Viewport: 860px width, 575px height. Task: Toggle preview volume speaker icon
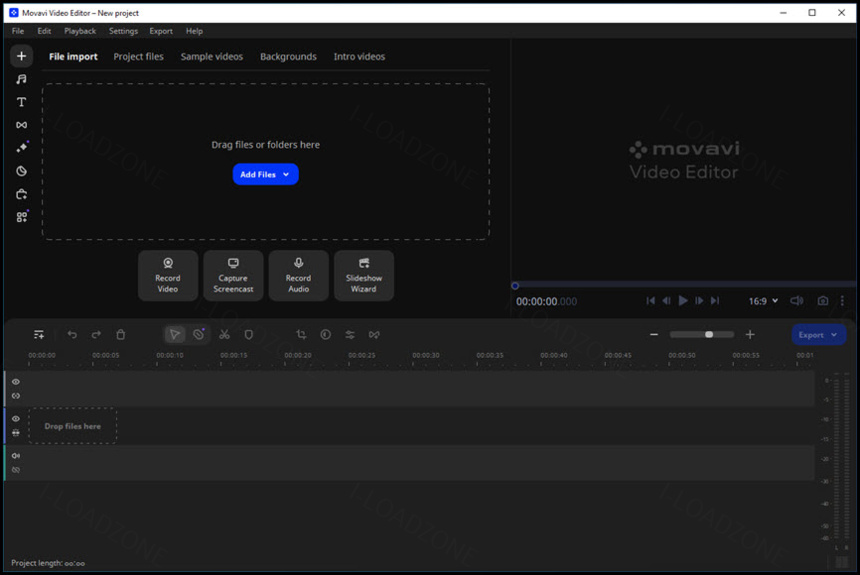coord(796,301)
